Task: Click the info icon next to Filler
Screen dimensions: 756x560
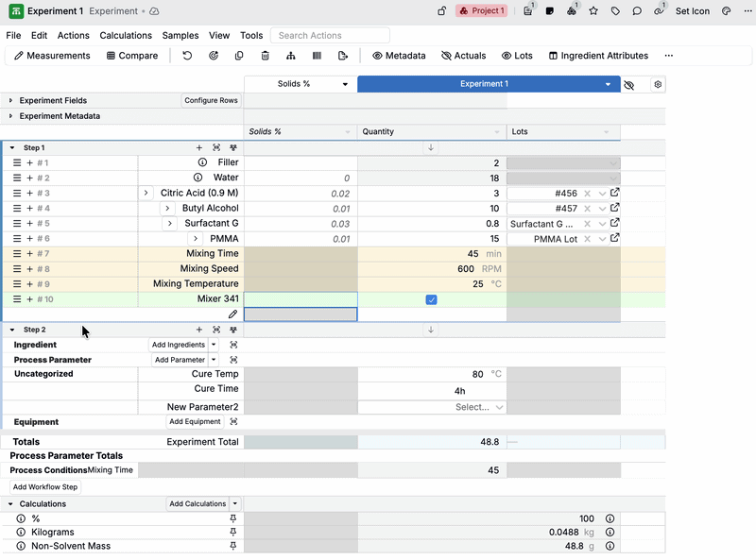Action: coord(199,162)
